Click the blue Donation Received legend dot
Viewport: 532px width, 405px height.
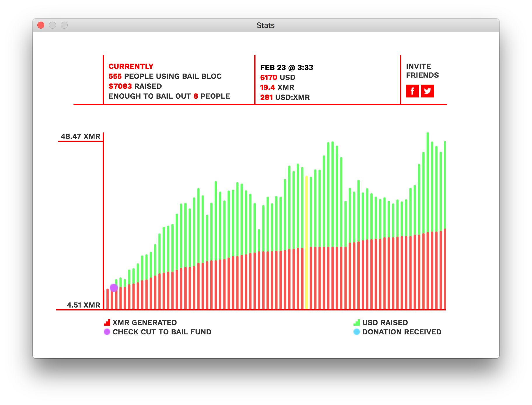pos(356,332)
